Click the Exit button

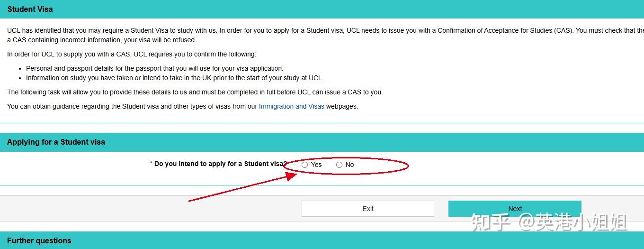pos(368,209)
